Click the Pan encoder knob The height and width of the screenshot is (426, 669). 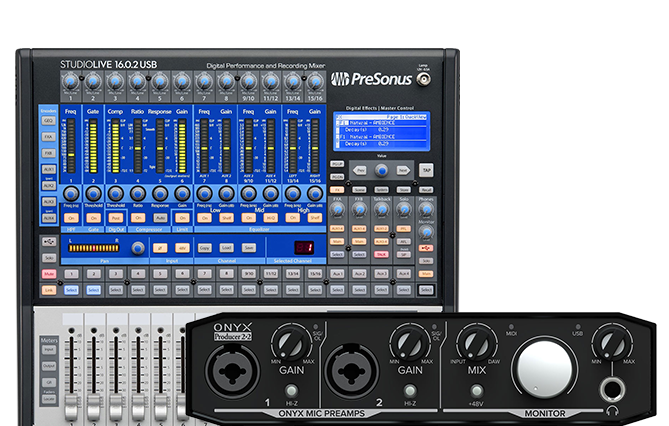click(138, 248)
